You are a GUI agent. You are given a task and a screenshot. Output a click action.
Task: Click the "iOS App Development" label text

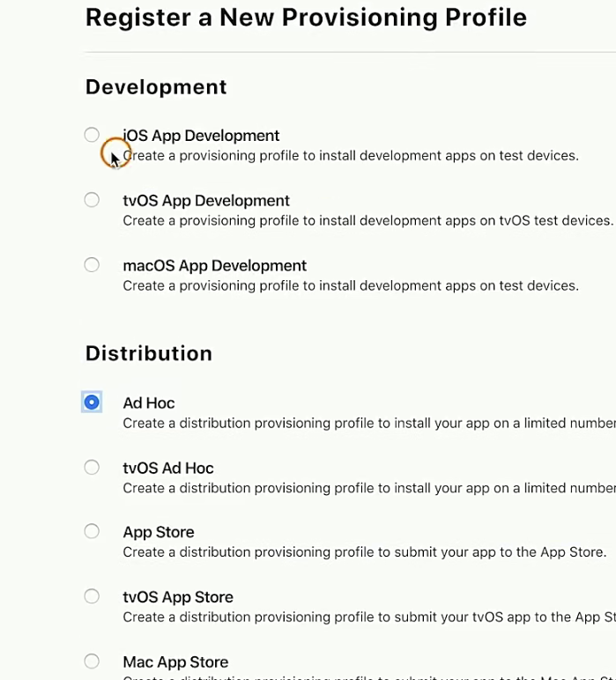[201, 136]
